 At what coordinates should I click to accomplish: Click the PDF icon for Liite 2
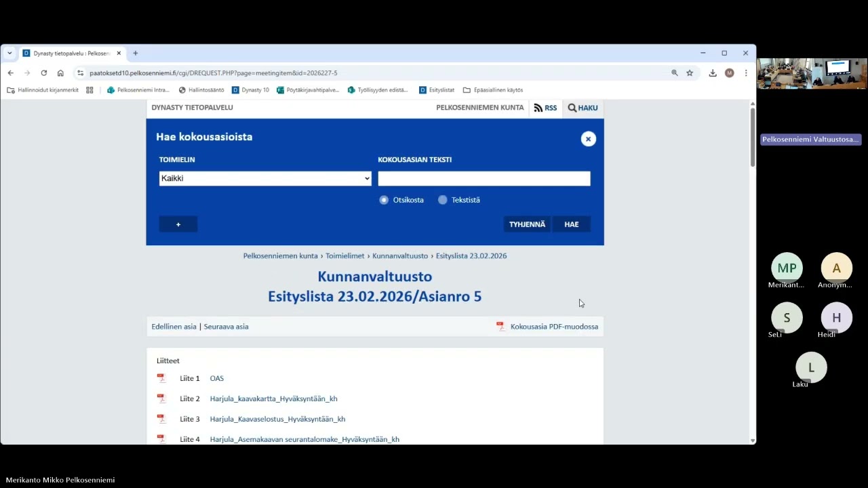161,399
